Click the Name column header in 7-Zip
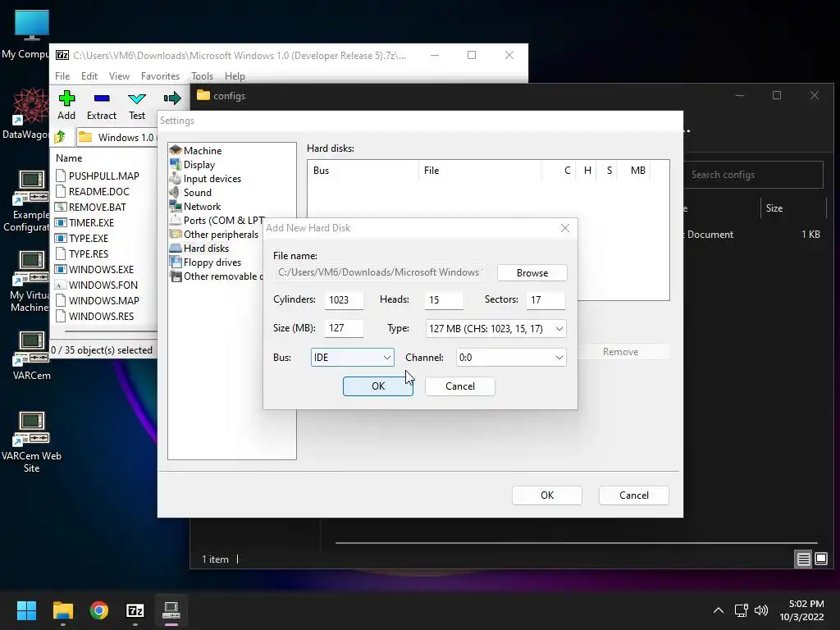840x630 pixels. [x=69, y=158]
